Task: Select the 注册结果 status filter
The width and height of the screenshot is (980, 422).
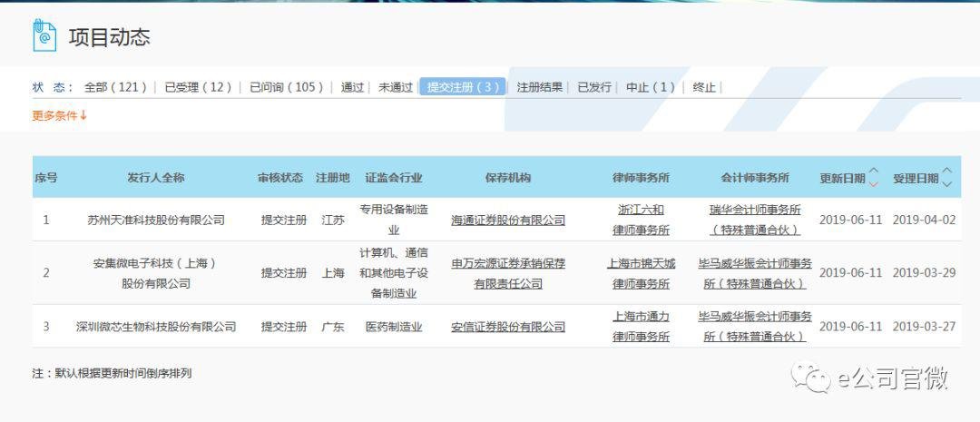Action: (539, 87)
